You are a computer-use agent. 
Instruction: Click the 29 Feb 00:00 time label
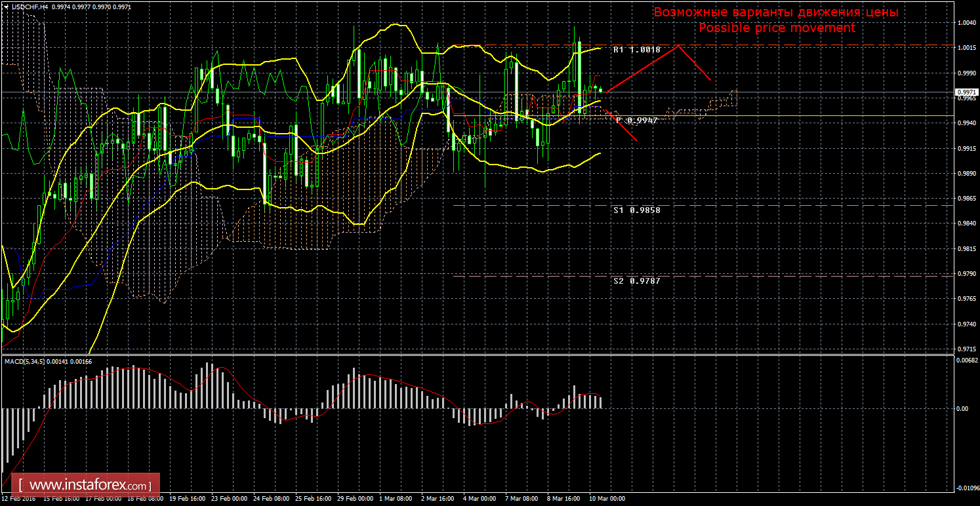tap(356, 499)
